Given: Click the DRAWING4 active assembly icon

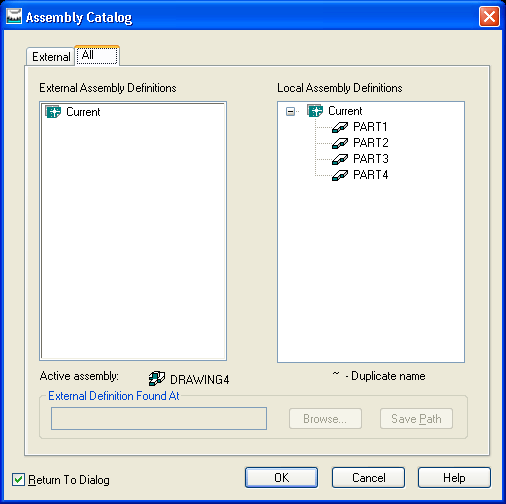Looking at the screenshot, I should click(157, 379).
